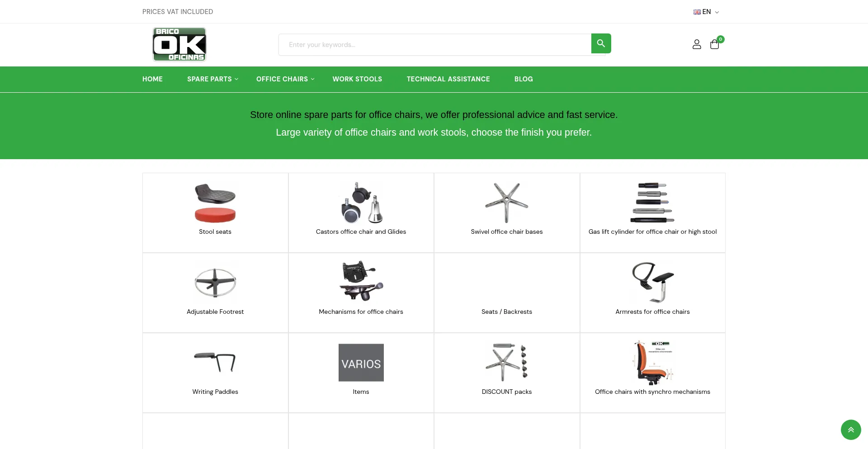Click the scroll-to-top arrow button

(x=850, y=430)
